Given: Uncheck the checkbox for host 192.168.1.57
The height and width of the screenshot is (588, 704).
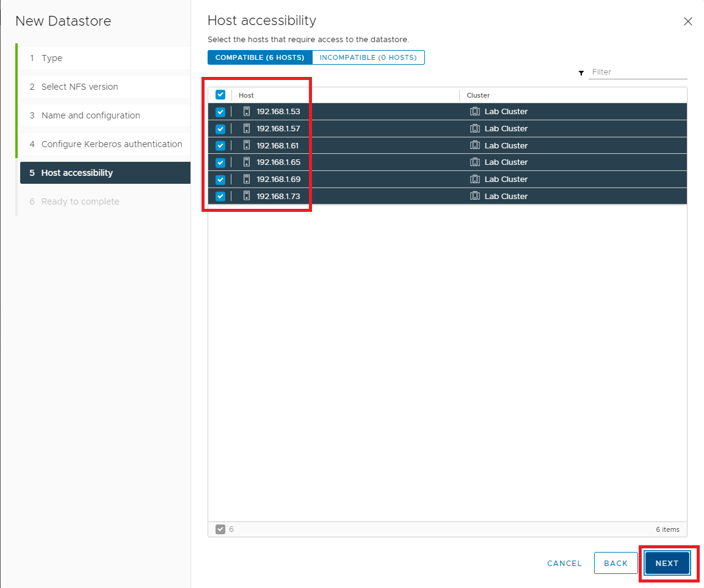Looking at the screenshot, I should click(220, 129).
